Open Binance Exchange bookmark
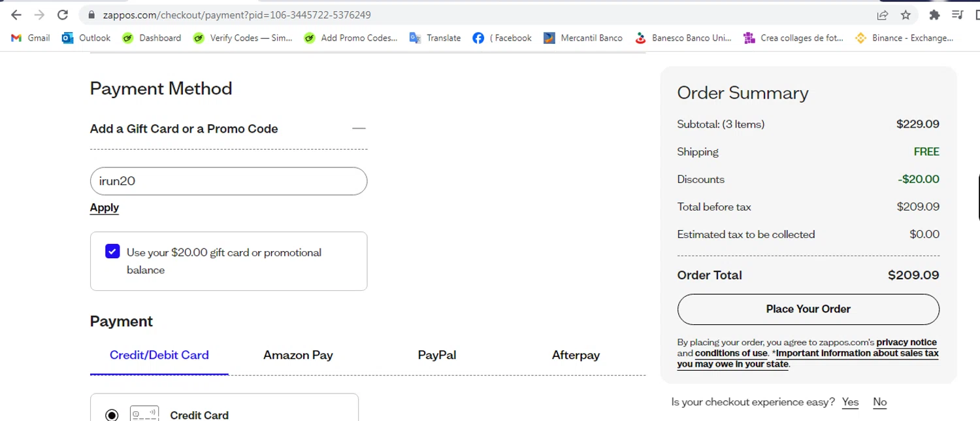Viewport: 980px width, 421px height. click(x=904, y=38)
